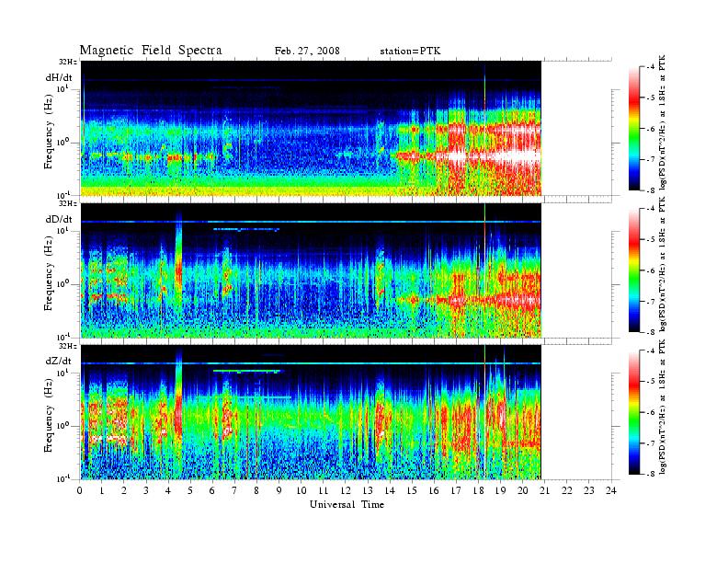Click the color bar beside the dD/dt panel
Viewport: 728px width, 563px height.
point(634,270)
